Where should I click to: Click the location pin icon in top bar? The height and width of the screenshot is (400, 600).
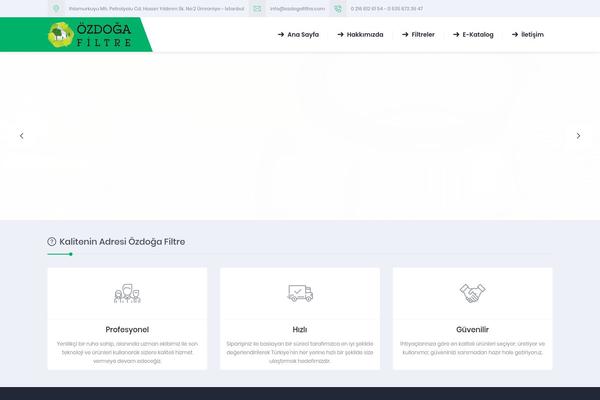(x=56, y=8)
